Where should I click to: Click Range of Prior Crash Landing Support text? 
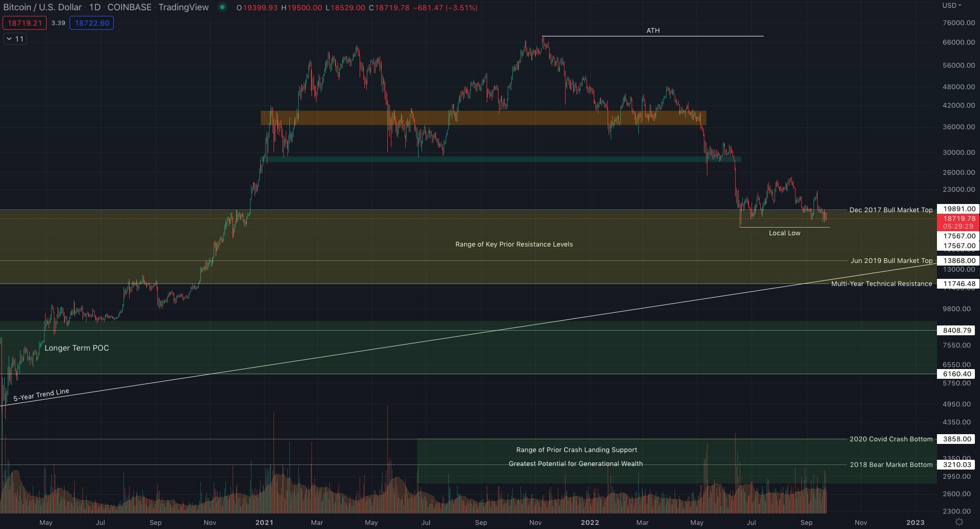pos(577,450)
